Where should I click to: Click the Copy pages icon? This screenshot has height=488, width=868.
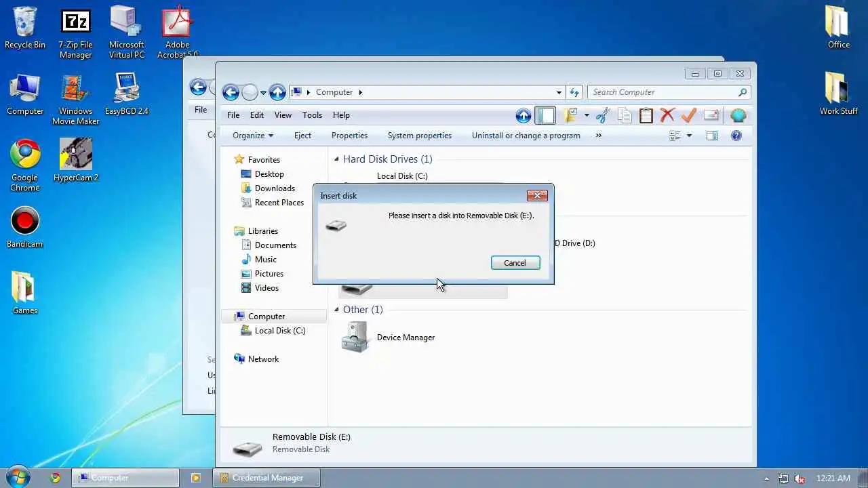(625, 116)
